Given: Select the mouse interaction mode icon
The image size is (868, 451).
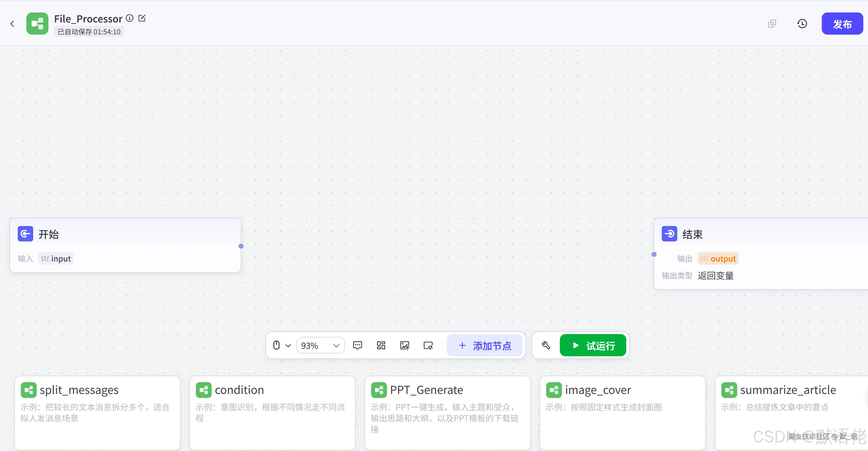Looking at the screenshot, I should [276, 345].
